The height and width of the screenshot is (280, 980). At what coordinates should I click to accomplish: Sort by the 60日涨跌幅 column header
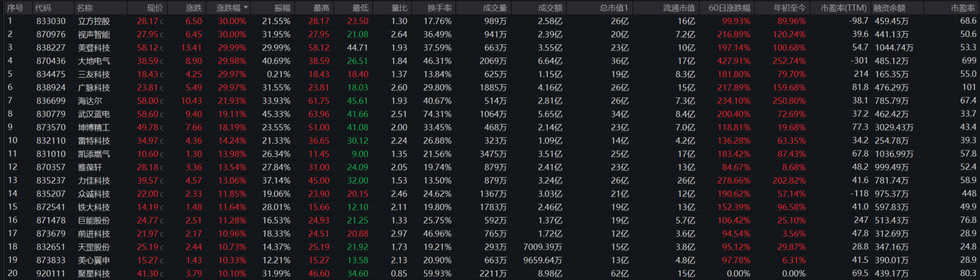tap(729, 8)
